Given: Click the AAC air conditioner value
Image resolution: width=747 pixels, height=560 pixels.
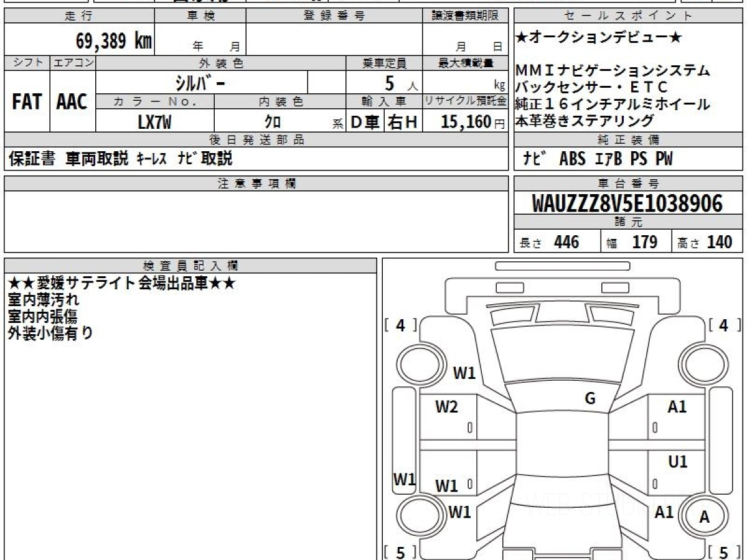Looking at the screenshot, I should tap(72, 101).
